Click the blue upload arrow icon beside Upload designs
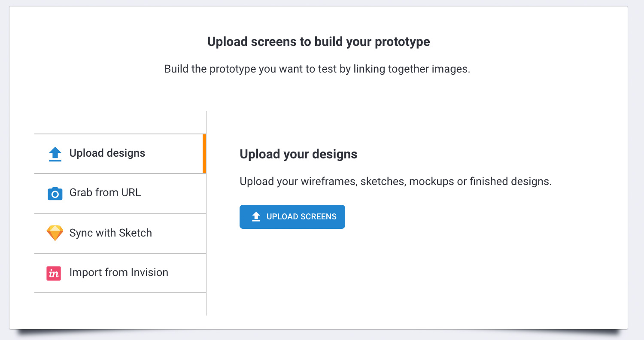 55,154
